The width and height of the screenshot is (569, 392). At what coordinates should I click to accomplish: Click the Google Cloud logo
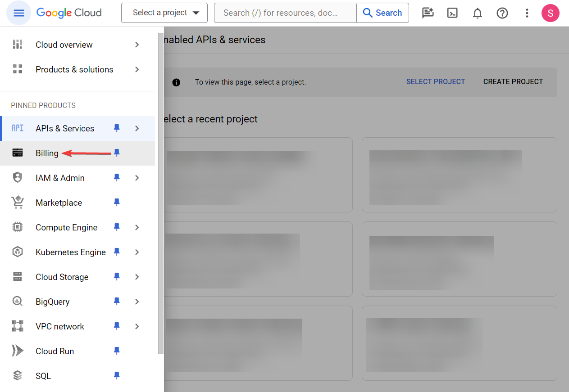(x=69, y=13)
